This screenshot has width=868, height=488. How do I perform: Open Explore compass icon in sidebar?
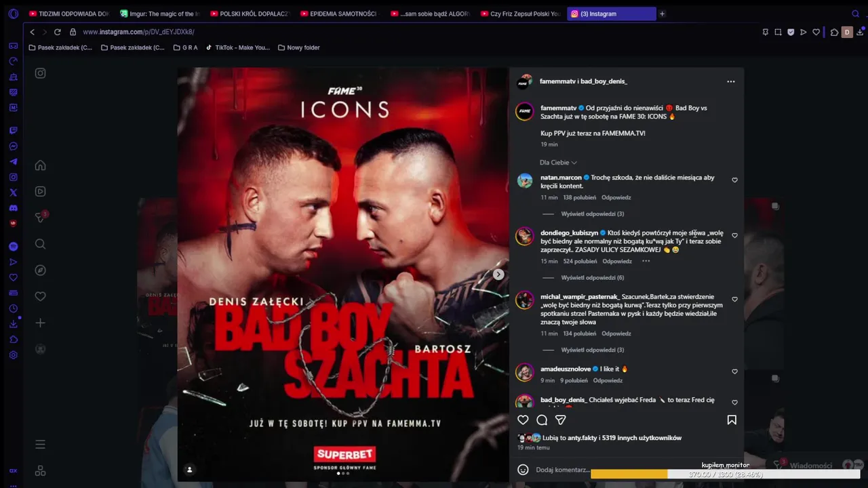[x=41, y=270]
